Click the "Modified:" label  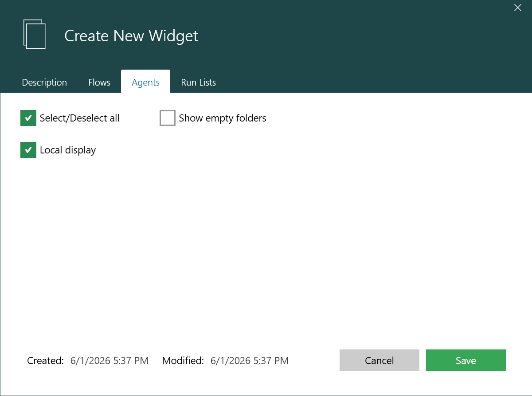click(x=183, y=361)
